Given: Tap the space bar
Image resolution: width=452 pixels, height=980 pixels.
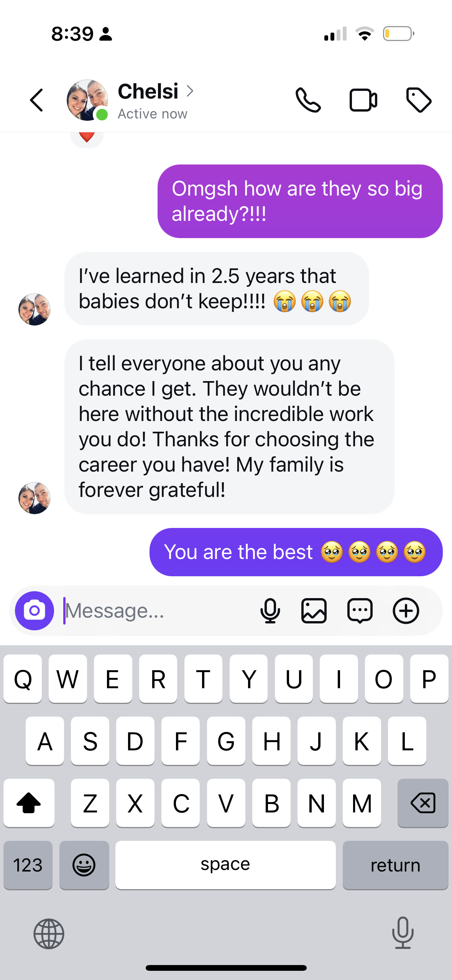Looking at the screenshot, I should 225,865.
